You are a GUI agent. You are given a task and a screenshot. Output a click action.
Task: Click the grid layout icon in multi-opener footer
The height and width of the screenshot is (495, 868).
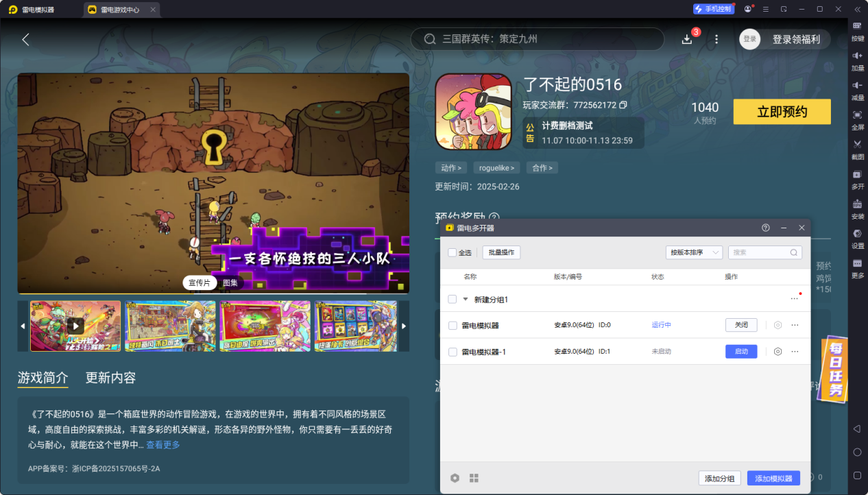(x=474, y=478)
